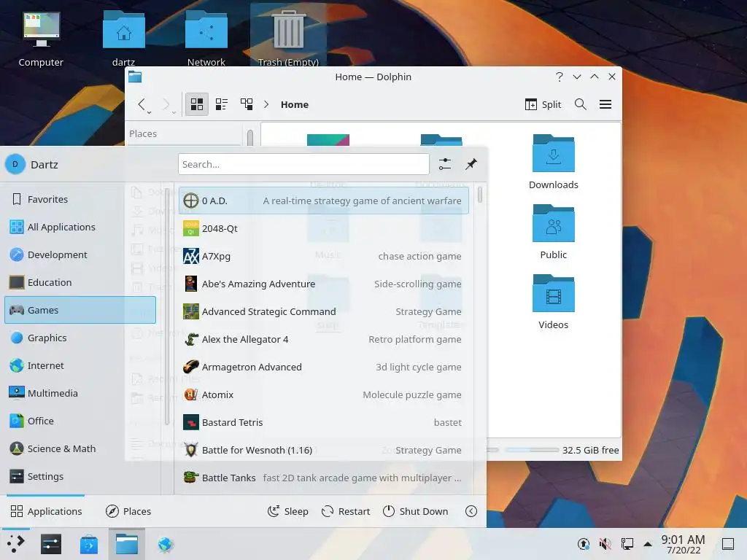Open the Public folder in Dolphin
The height and width of the screenshot is (560, 747).
554,232
